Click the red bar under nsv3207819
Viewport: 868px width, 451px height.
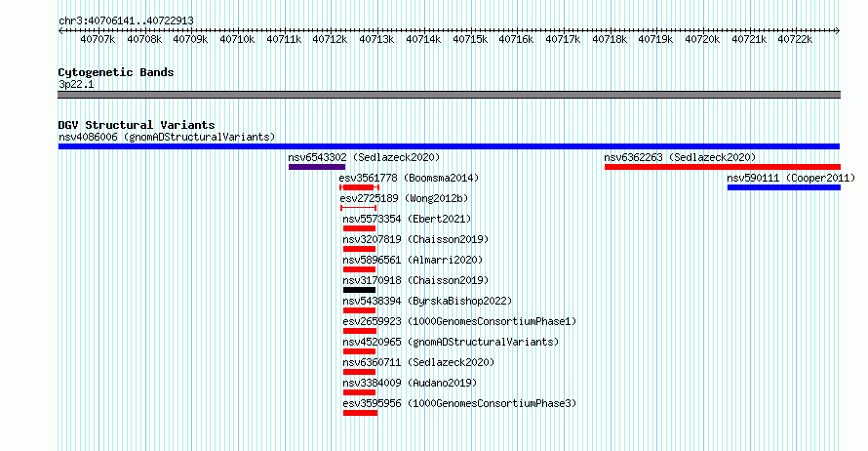coord(359,249)
